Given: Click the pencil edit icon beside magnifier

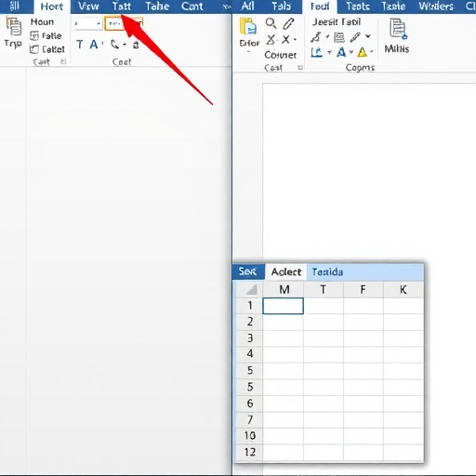Looking at the screenshot, I should 288,23.
